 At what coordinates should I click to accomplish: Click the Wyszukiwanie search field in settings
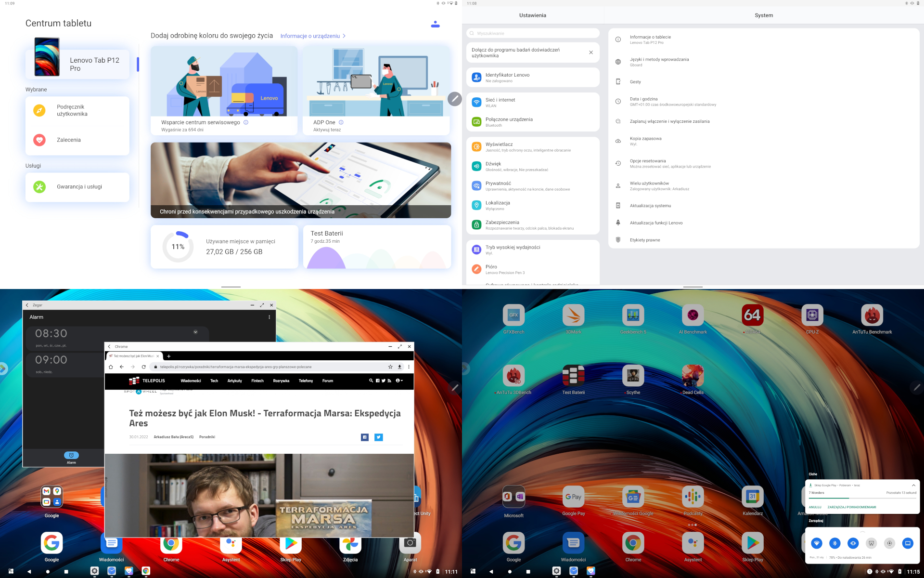click(x=532, y=33)
